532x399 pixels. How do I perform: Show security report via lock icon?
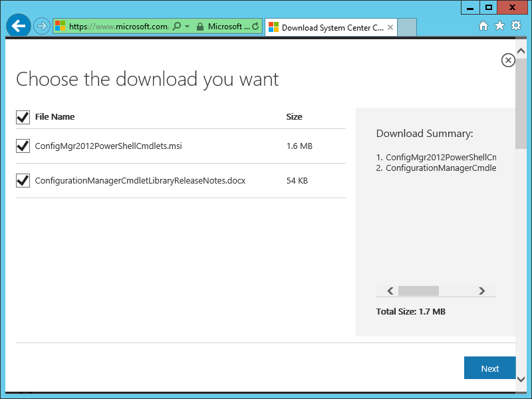click(x=200, y=27)
